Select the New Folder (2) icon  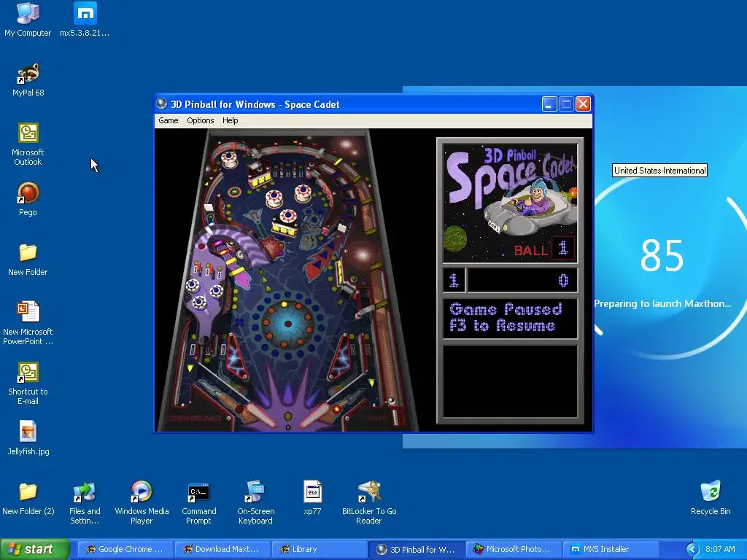coord(28,498)
